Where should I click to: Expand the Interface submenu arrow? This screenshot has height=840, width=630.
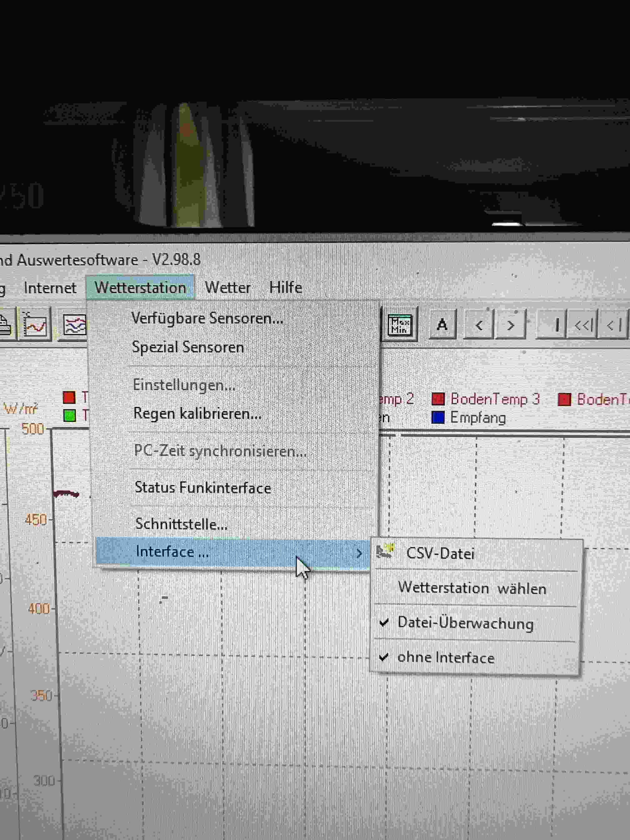pyautogui.click(x=359, y=553)
